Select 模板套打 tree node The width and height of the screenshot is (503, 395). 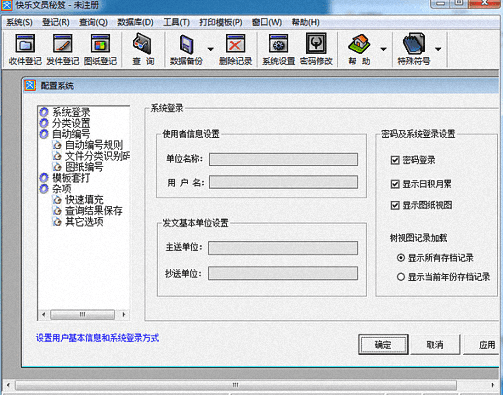(71, 178)
